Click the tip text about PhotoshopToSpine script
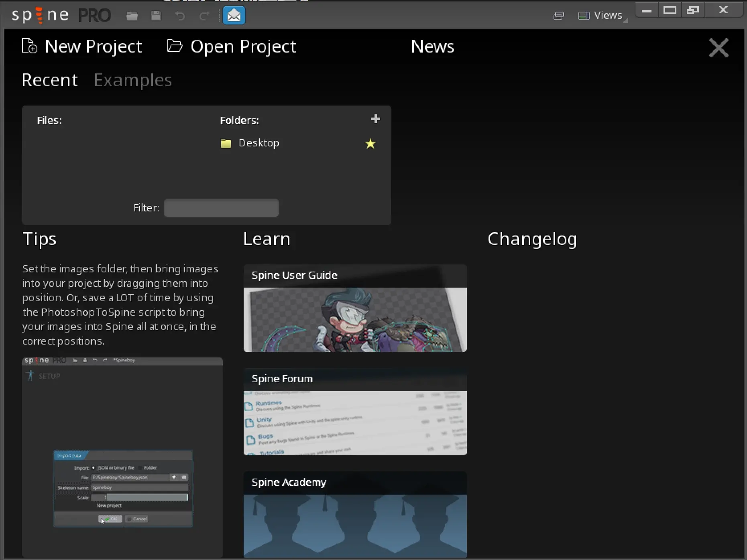747x560 pixels. point(120,305)
